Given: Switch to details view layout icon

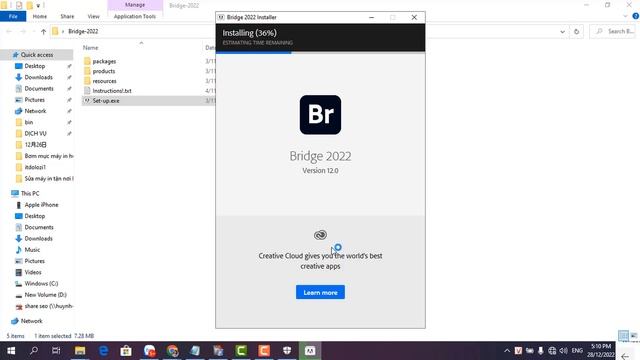Looking at the screenshot, I should pos(623,336).
